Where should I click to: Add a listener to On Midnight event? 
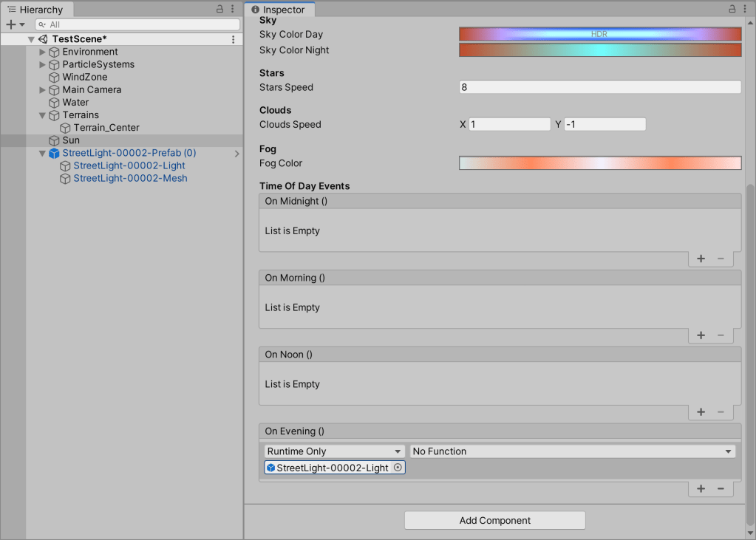pyautogui.click(x=701, y=259)
